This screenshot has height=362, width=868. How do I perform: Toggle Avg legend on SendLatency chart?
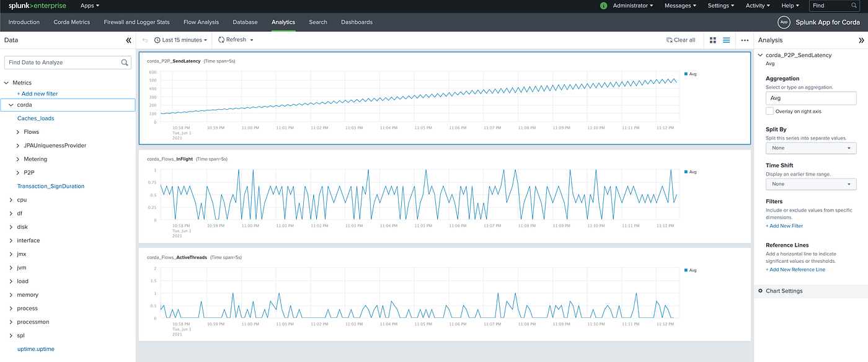click(x=691, y=74)
